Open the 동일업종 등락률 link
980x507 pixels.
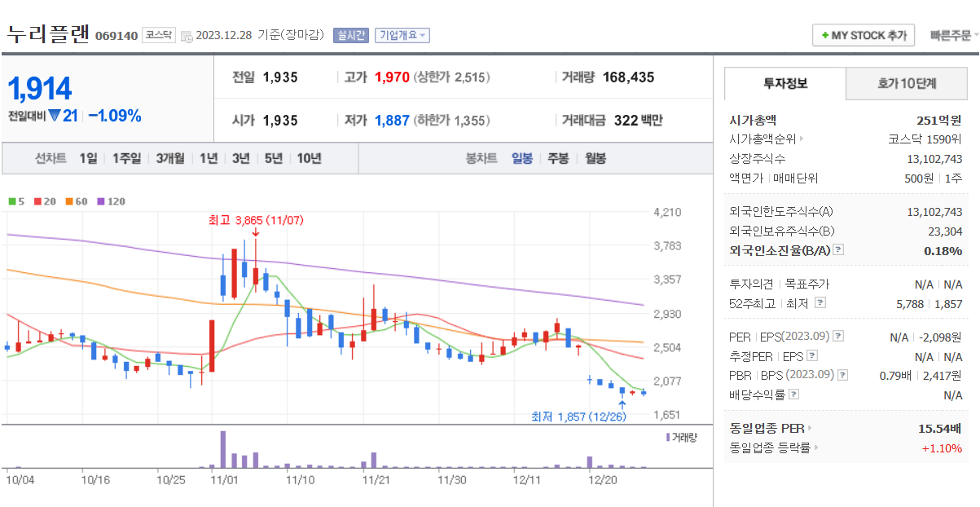(x=774, y=447)
